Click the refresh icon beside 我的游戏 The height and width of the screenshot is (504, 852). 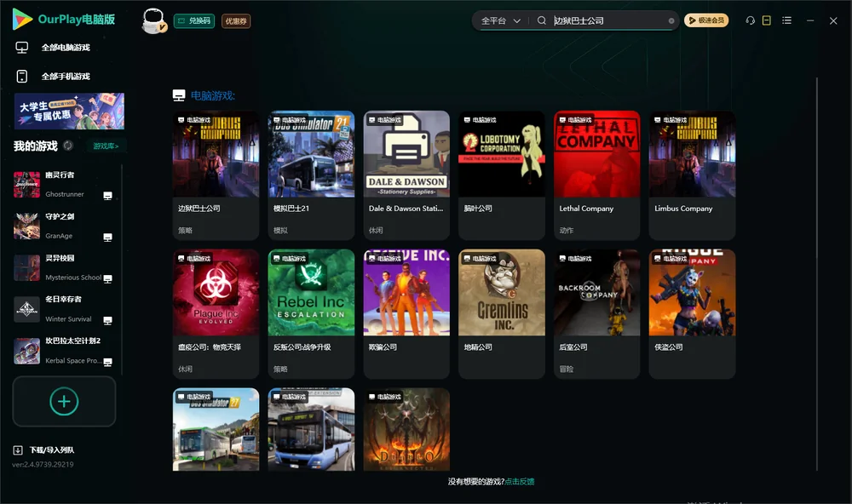68,146
